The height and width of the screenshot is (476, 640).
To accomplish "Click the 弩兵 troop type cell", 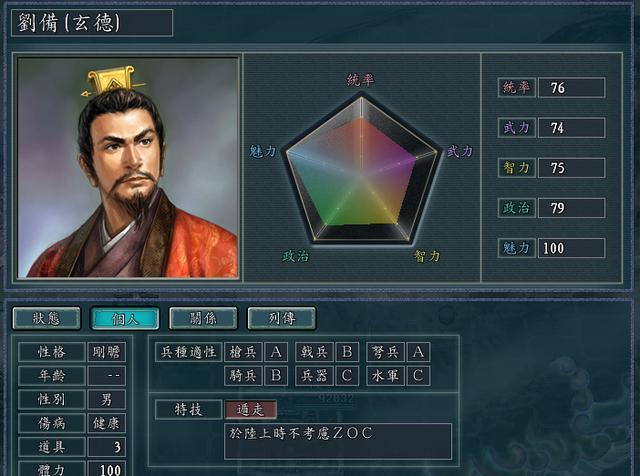I will (385, 352).
